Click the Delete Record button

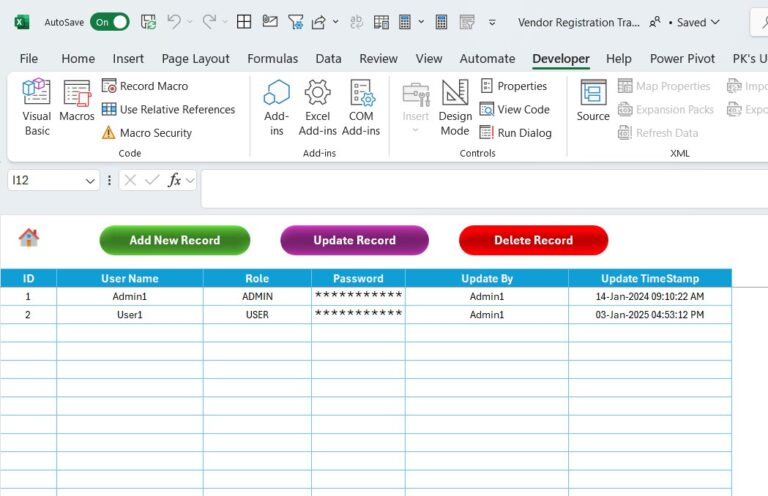[533, 240]
